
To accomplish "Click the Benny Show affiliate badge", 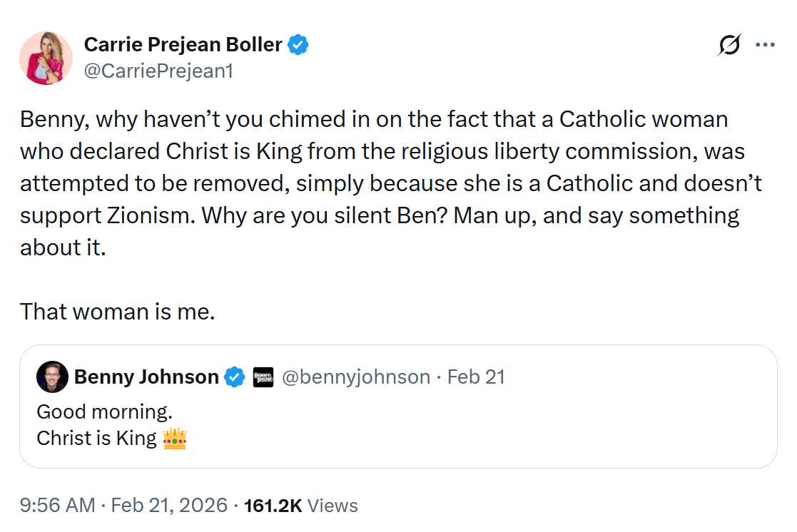I will (x=263, y=377).
